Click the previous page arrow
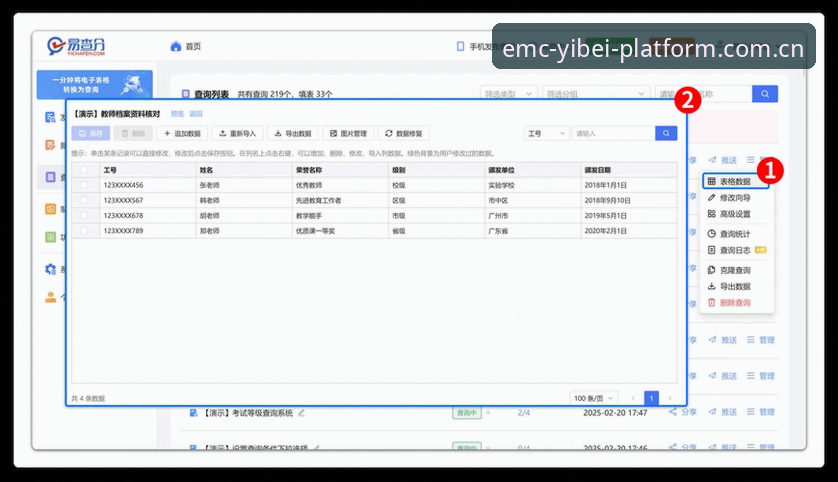838x482 pixels. pos(633,398)
